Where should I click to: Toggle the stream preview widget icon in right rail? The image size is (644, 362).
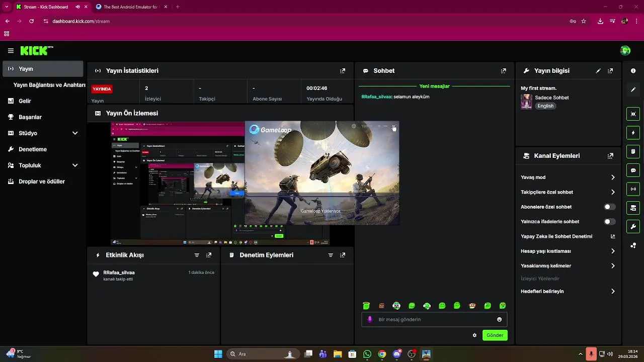click(x=633, y=114)
